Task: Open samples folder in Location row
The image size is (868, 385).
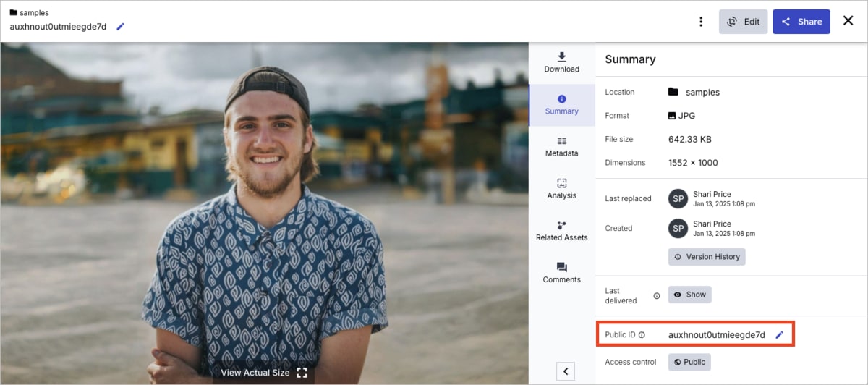Action: click(702, 92)
